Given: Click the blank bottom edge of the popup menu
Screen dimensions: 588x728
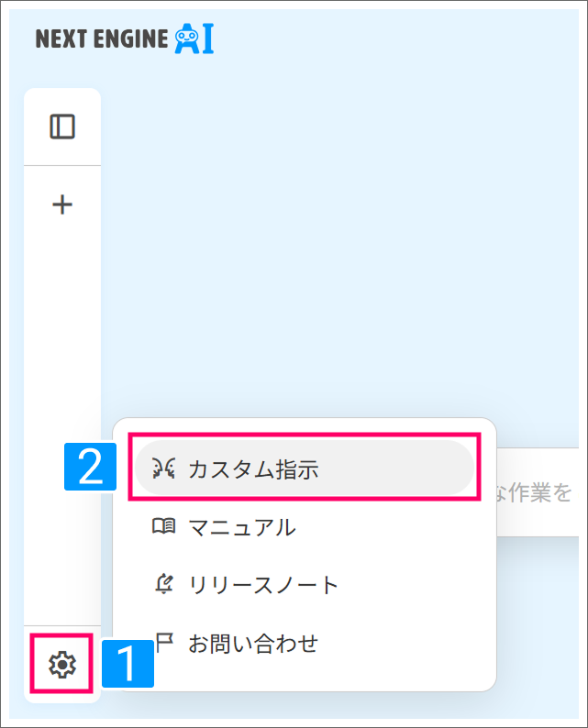Looking at the screenshot, I should click(x=303, y=680).
